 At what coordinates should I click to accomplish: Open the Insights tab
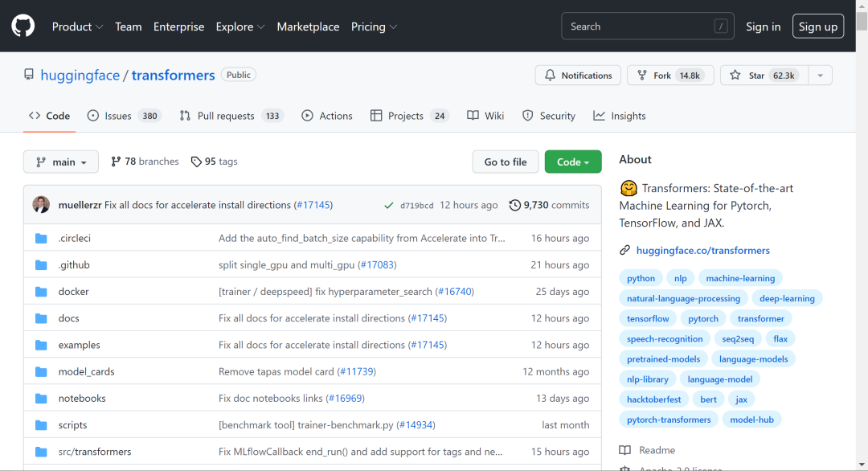[620, 116]
